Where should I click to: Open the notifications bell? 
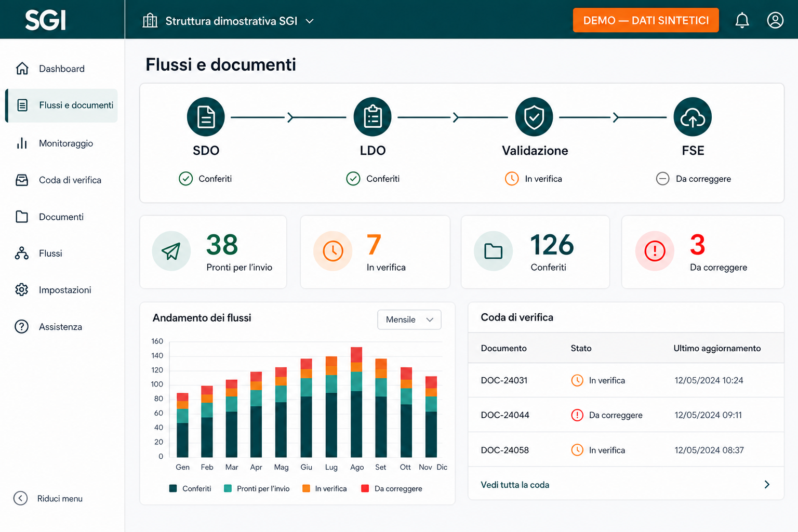click(x=742, y=20)
